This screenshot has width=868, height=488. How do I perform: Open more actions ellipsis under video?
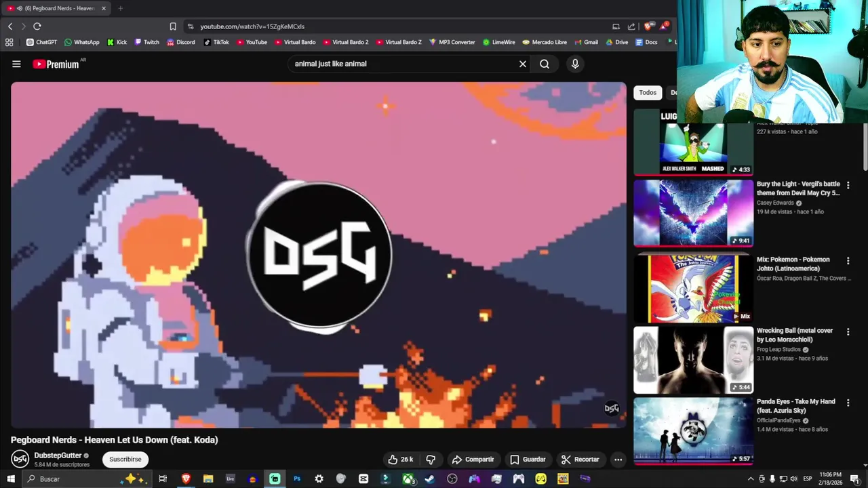pos(618,460)
